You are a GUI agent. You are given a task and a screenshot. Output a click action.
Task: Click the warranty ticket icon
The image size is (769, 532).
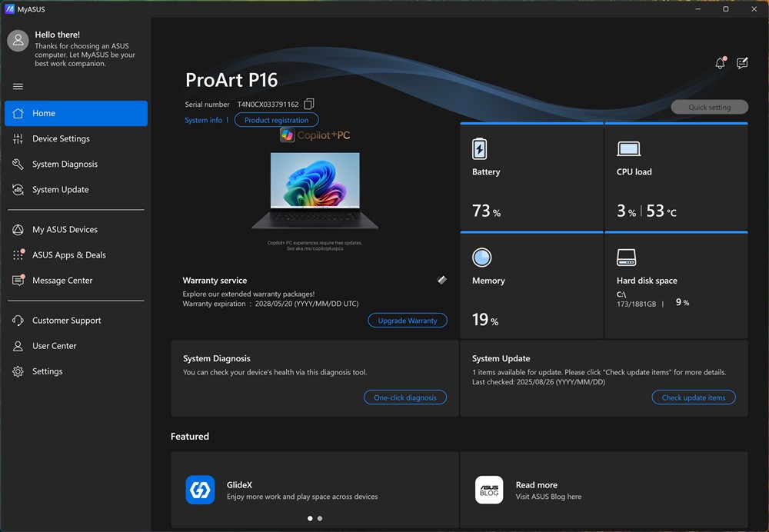tap(441, 281)
